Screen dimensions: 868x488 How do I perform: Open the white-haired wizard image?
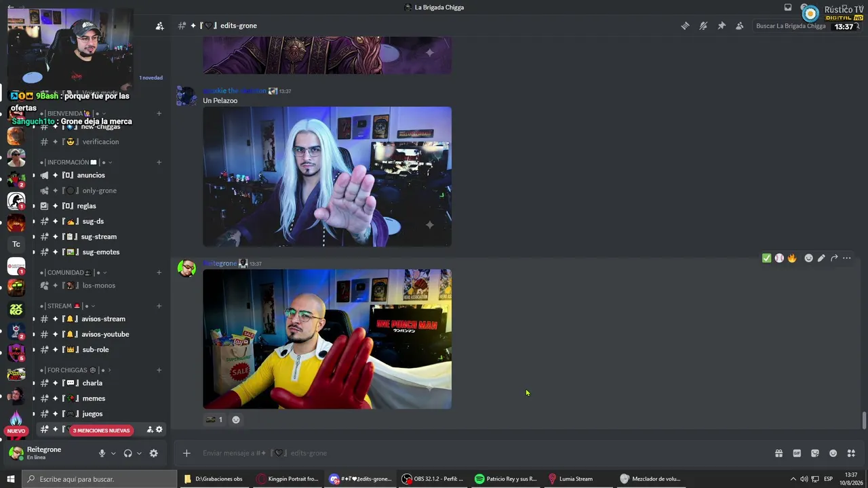pos(327,176)
